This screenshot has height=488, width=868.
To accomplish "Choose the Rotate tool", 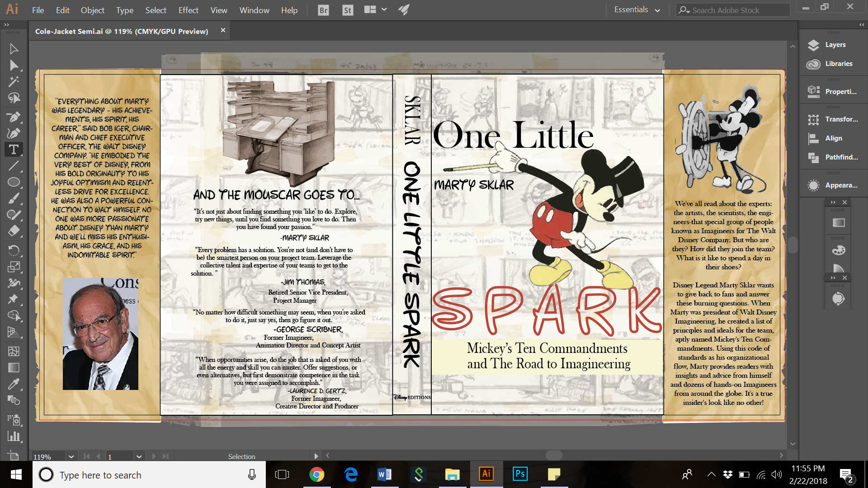I will tap(14, 250).
